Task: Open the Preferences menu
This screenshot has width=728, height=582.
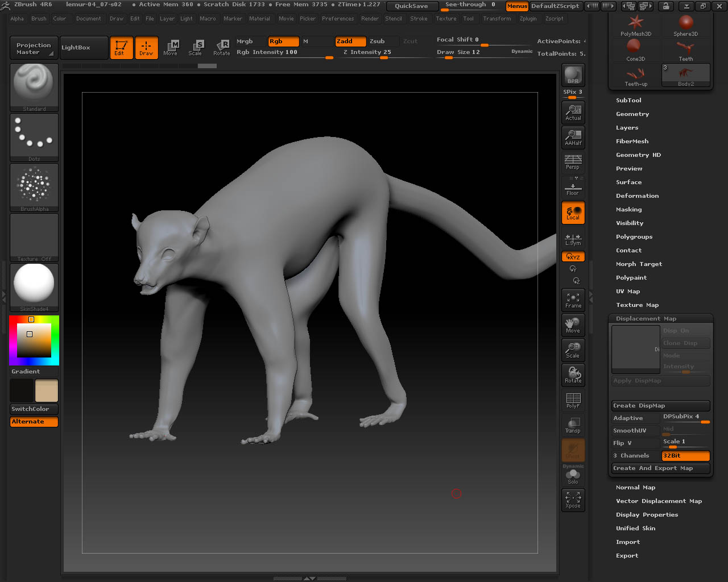Action: point(338,19)
